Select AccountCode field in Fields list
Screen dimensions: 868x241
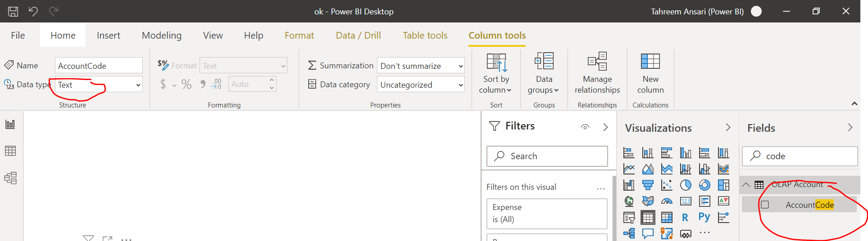[x=809, y=205]
